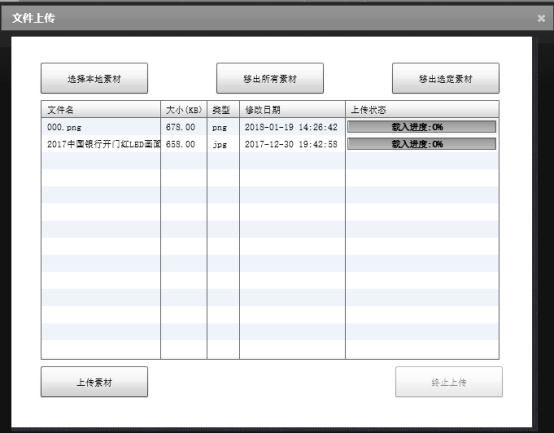Click the 678.00 size cell

click(x=181, y=127)
